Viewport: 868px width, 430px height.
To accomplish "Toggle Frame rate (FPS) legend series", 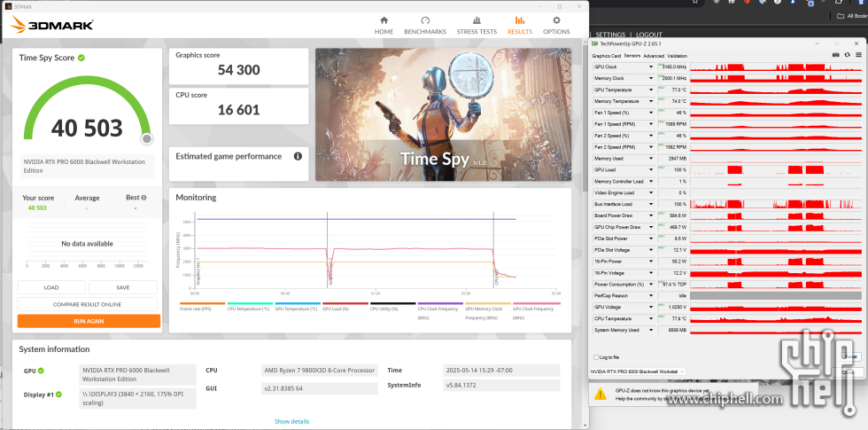I will [x=202, y=307].
